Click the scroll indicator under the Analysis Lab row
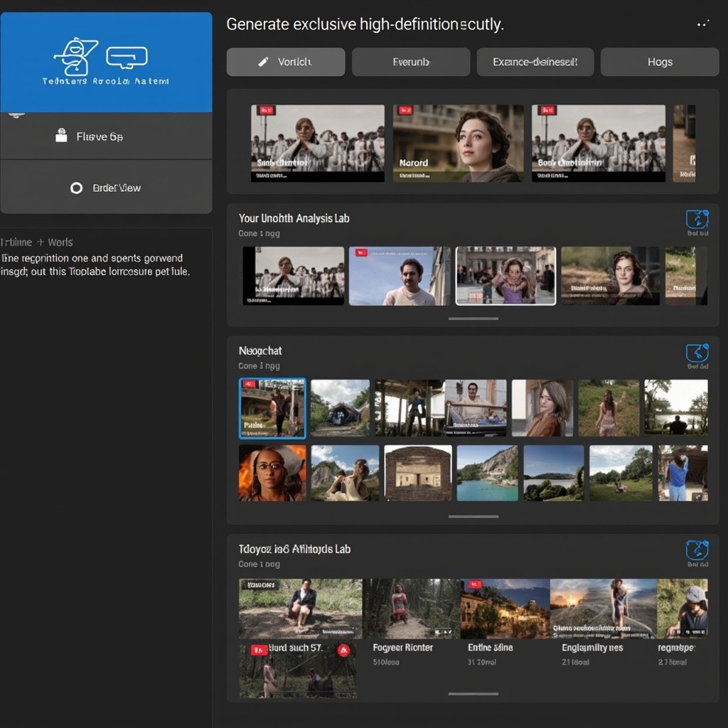This screenshot has width=728, height=728. tap(473, 318)
